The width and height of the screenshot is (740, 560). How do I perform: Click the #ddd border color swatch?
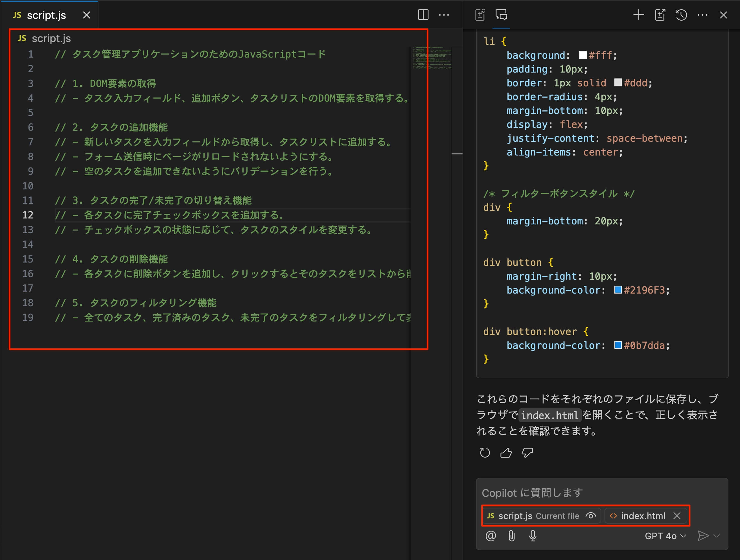[618, 83]
